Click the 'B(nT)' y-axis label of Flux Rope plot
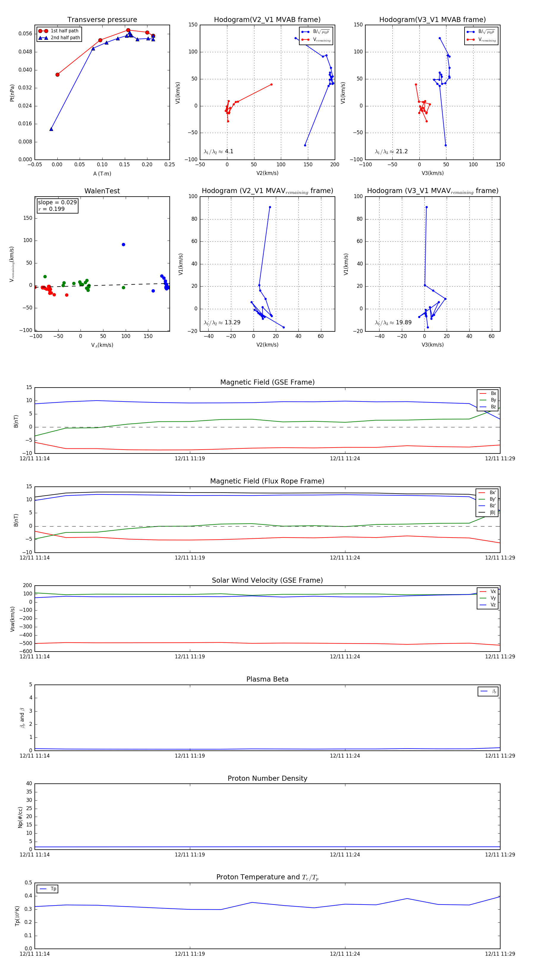535x980 pixels. (16, 520)
